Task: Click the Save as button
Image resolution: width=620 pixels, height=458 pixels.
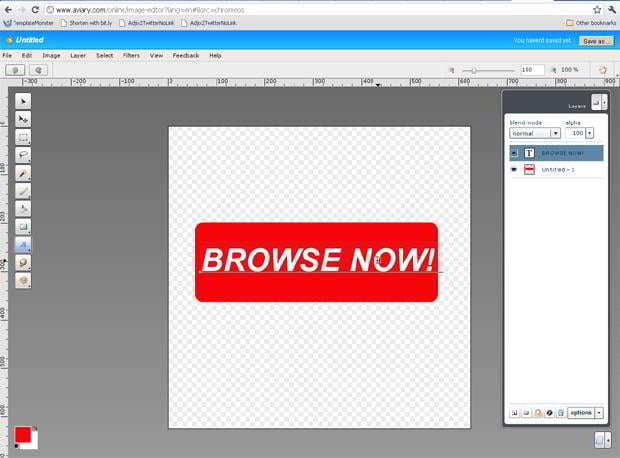Action: (x=592, y=40)
